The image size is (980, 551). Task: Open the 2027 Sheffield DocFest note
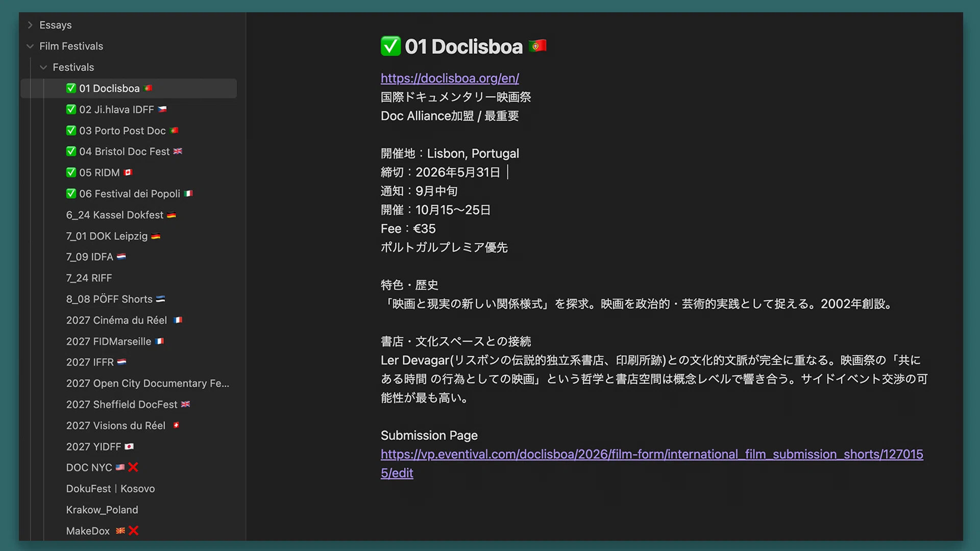tap(128, 404)
